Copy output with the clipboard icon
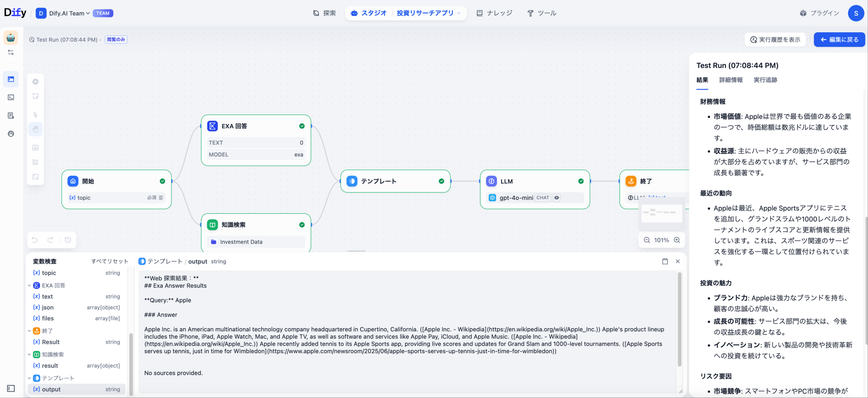The image size is (868, 398). (665, 261)
